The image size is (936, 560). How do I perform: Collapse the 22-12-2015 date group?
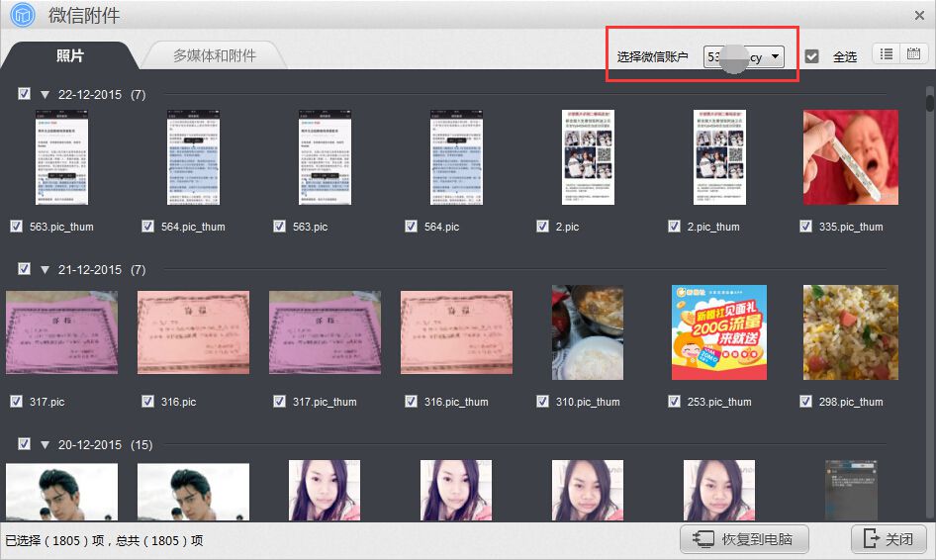coord(45,95)
